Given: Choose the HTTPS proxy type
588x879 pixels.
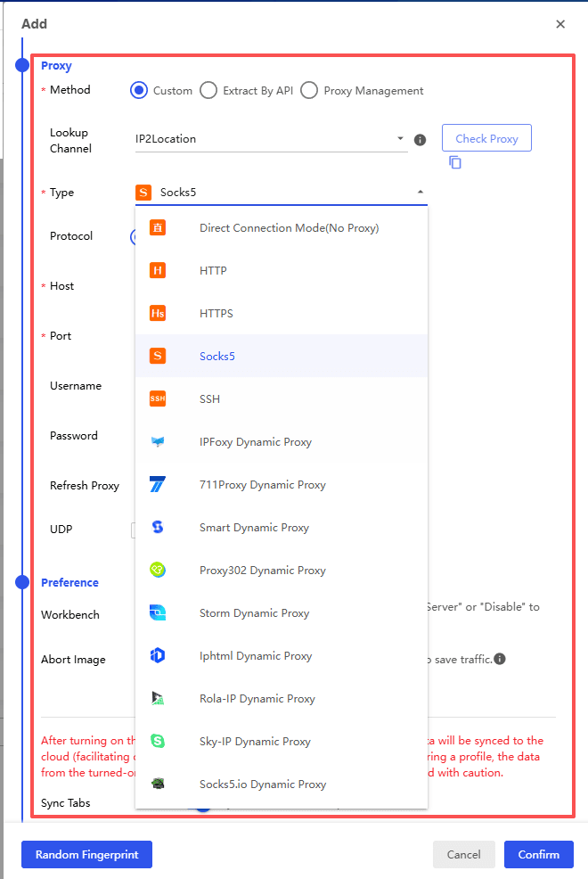Looking at the screenshot, I should [x=282, y=313].
